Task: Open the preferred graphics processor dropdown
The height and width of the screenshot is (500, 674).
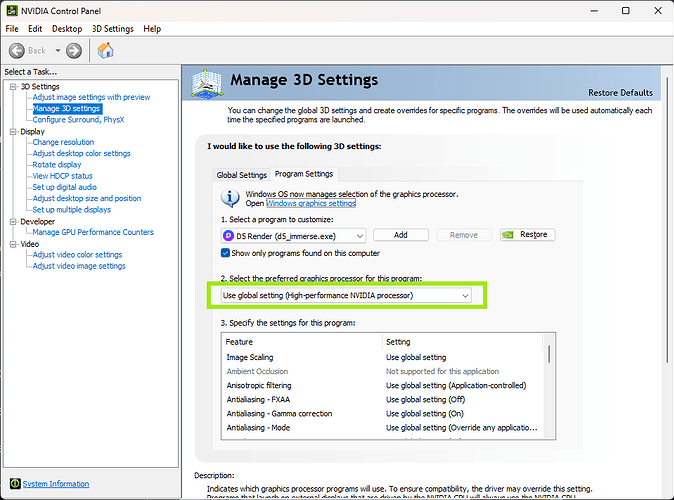Action: point(346,296)
